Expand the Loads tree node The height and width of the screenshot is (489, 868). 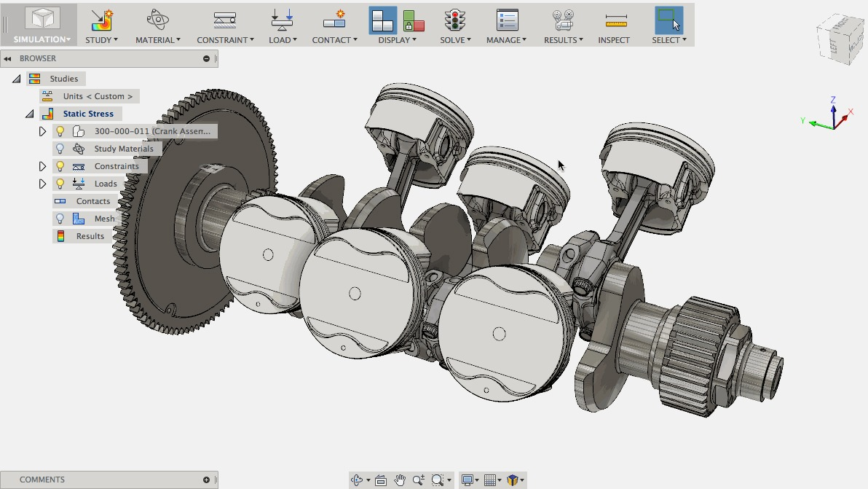pyautogui.click(x=42, y=184)
